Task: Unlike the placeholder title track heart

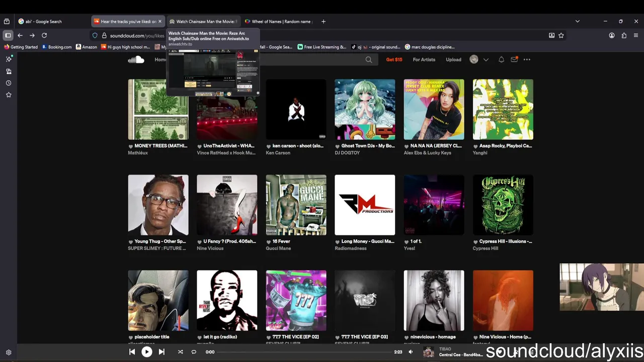Action: [x=131, y=337]
